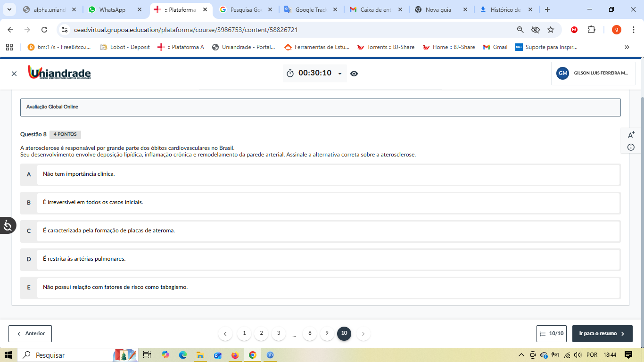Click the GM user avatar
This screenshot has width=644, height=362.
(x=562, y=73)
